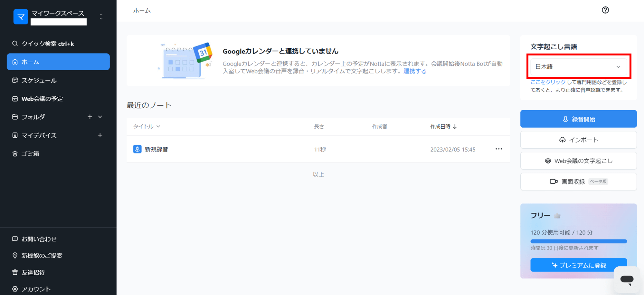Add a device with マイデバイス plus icon
The height and width of the screenshot is (295, 644).
[100, 135]
